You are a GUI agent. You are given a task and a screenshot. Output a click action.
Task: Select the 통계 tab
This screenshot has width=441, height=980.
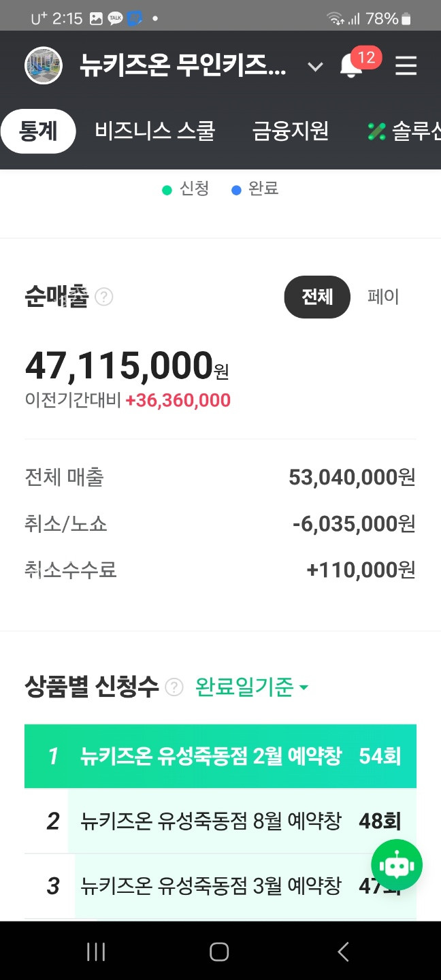click(38, 131)
